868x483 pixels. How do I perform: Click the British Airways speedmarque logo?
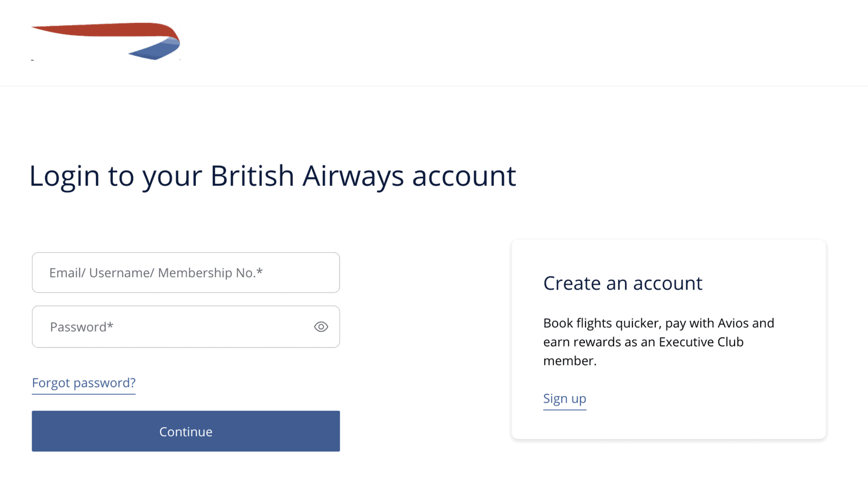point(106,42)
